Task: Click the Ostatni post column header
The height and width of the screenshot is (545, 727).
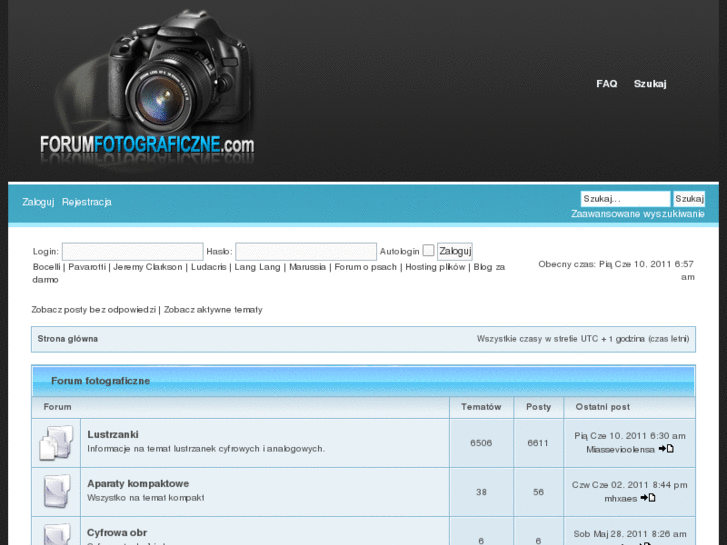Action: coord(602,407)
